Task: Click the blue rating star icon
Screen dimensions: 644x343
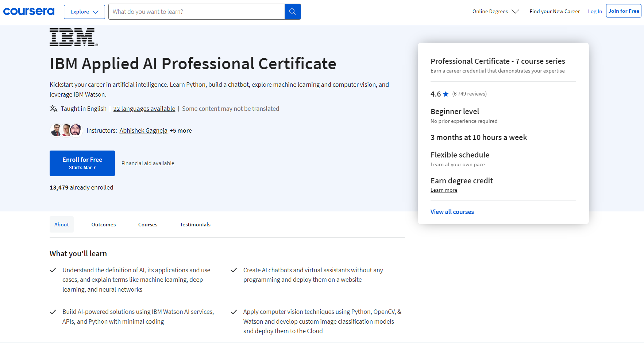Action: pos(446,94)
